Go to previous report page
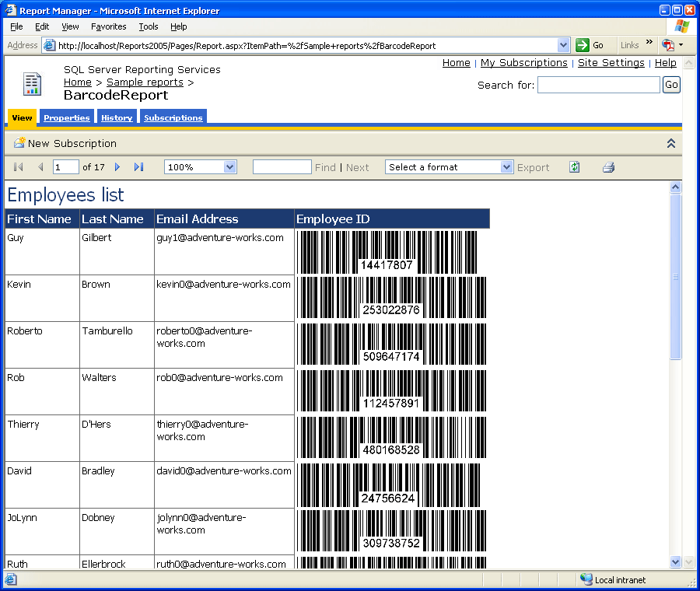Viewport: 700px width, 591px height. click(x=40, y=167)
